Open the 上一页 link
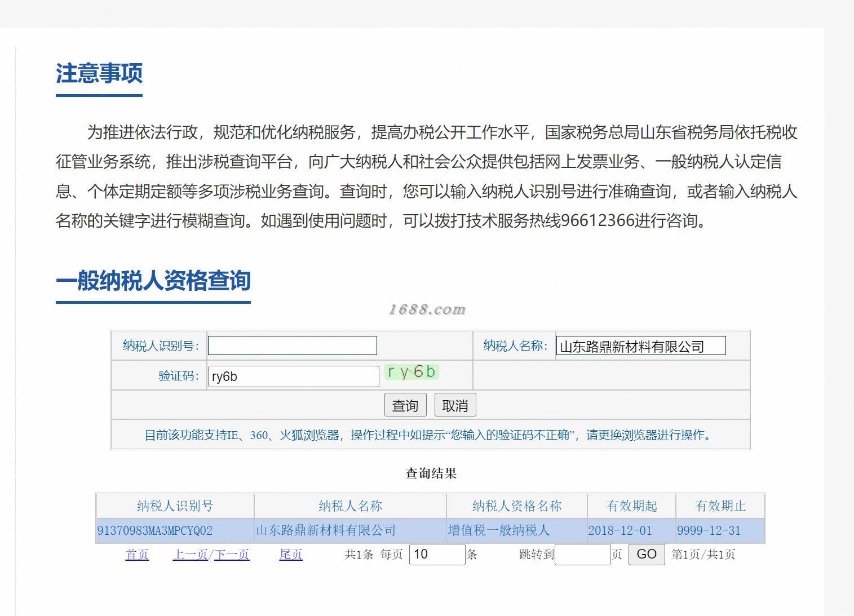 pos(190,555)
